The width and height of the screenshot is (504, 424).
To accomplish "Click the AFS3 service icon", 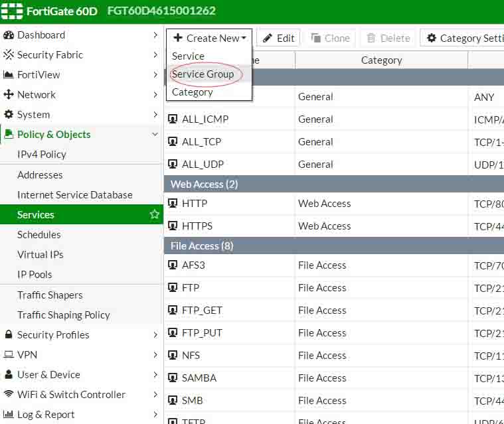I will 173,265.
